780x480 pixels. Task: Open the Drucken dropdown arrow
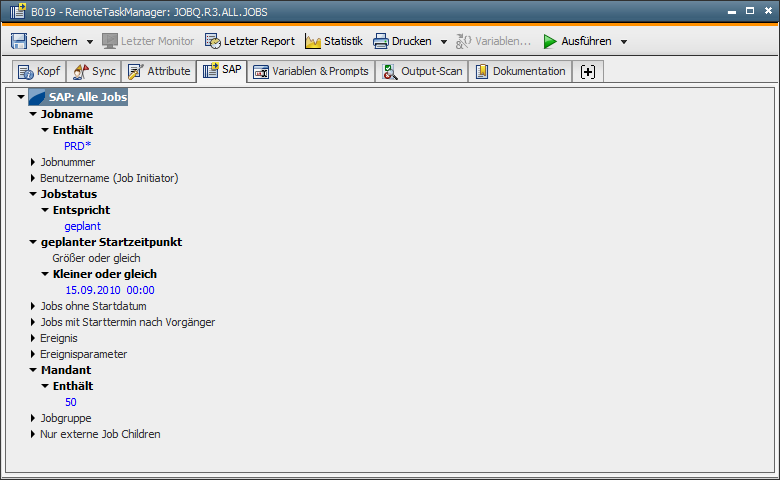tap(444, 42)
